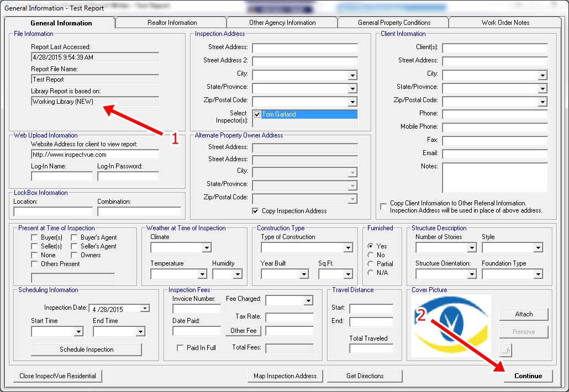Screen dimensions: 569x392
Task: Click the small icon button below Remove
Action: [x=505, y=350]
